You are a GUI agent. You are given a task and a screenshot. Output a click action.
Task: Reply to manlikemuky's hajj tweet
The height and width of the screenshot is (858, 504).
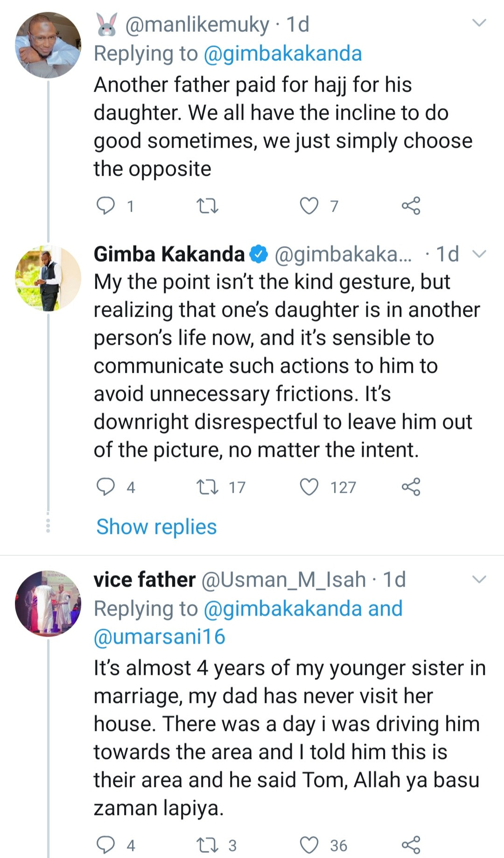coord(105,206)
